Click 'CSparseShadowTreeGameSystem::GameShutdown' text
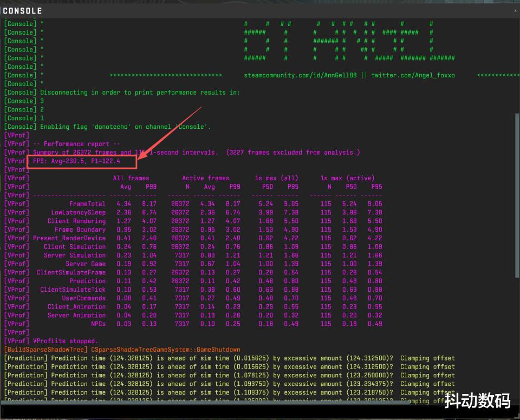Screen dimensions: 520x420 coord(166,350)
